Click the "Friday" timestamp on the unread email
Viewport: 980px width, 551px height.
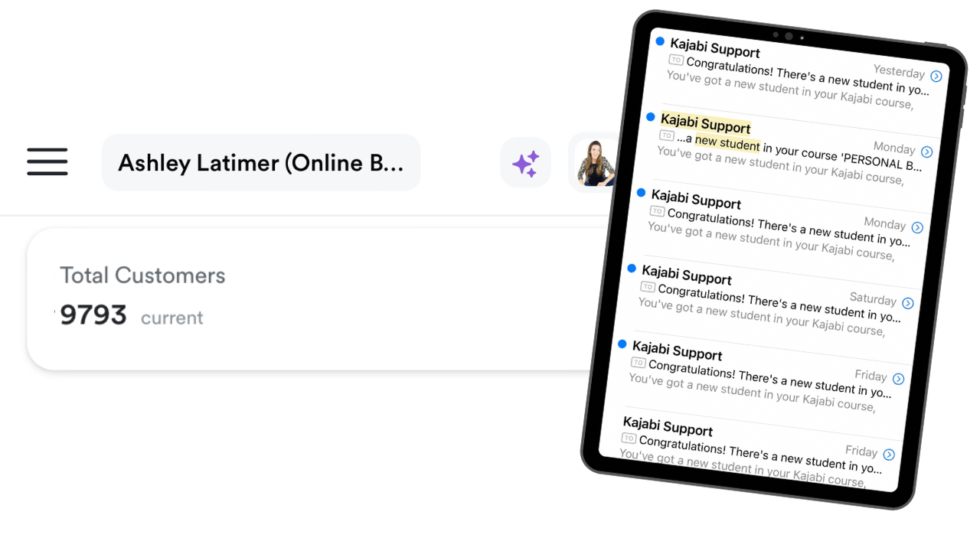click(871, 376)
